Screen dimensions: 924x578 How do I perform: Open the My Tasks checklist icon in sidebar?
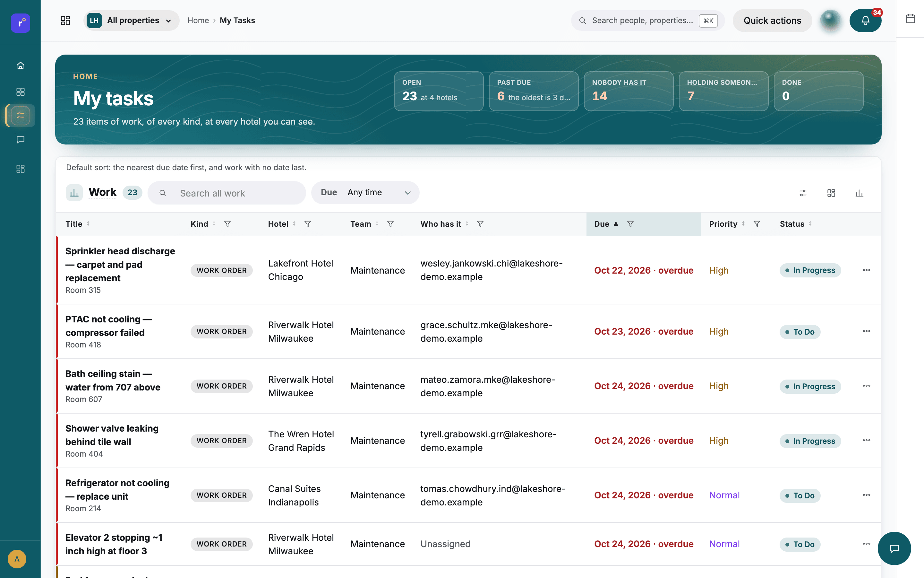21,116
